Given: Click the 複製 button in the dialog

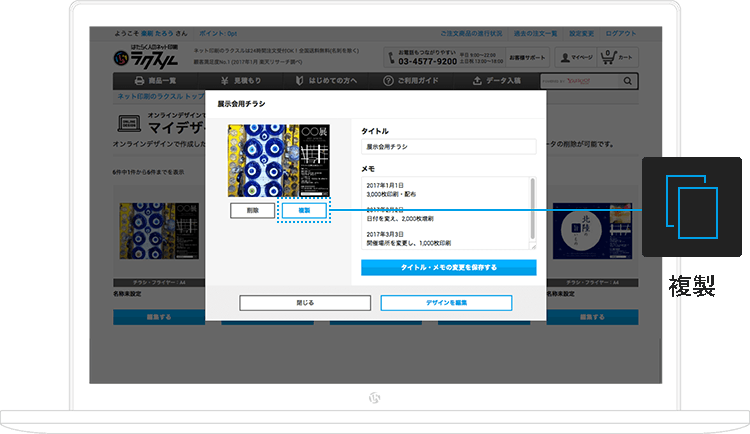Looking at the screenshot, I should click(304, 210).
